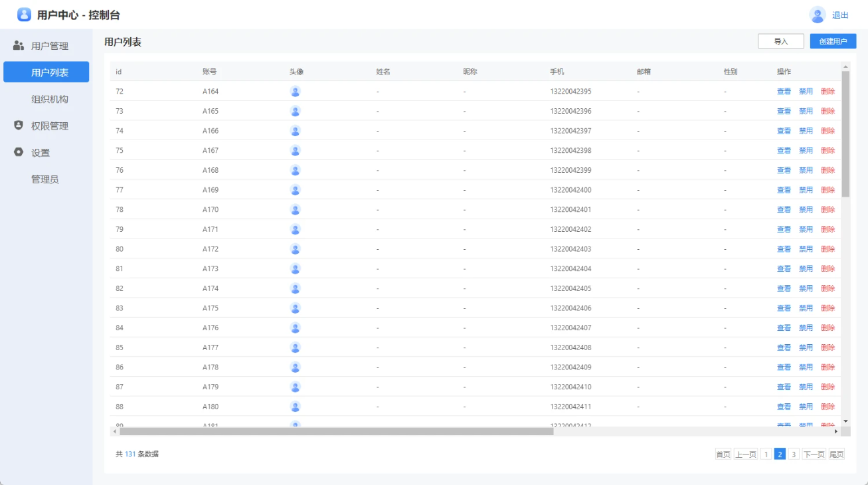
Task: Click the 退出 logout link
Action: tap(840, 15)
